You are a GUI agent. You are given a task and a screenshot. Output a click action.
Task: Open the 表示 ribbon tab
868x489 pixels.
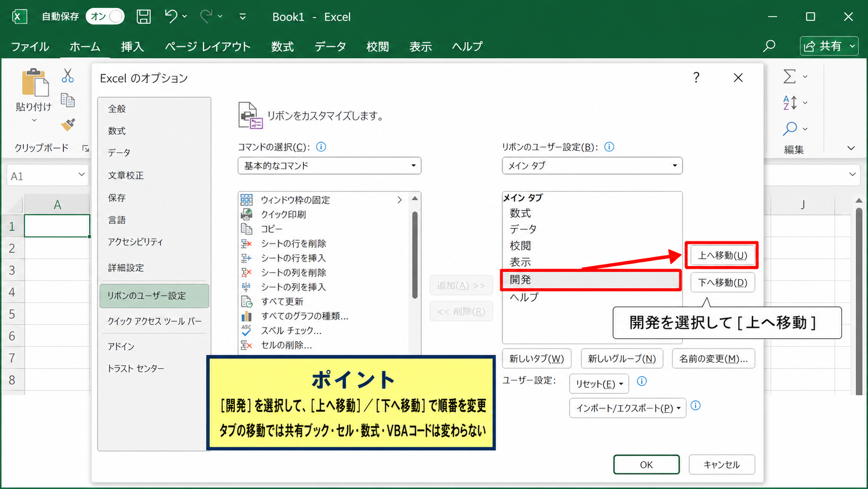pyautogui.click(x=421, y=47)
